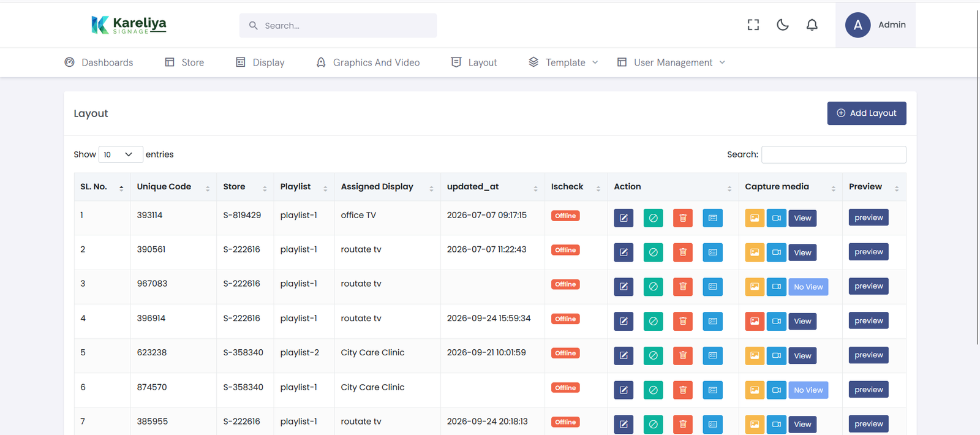The width and height of the screenshot is (980, 435).
Task: Click the green block icon for row 623238
Action: [653, 355]
